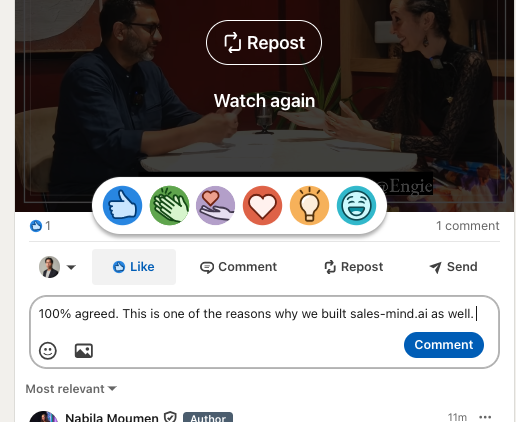This screenshot has height=422, width=516.
Task: Choose the lightbulb Insightful reaction
Action: click(x=309, y=205)
